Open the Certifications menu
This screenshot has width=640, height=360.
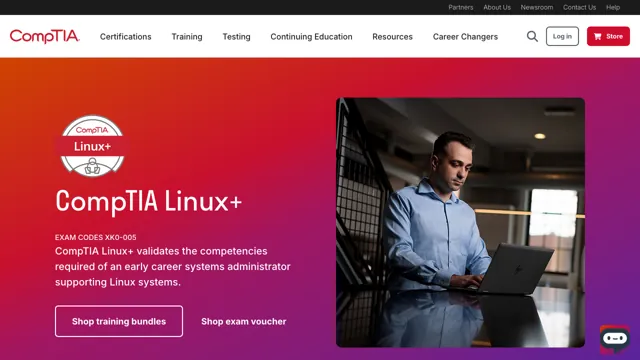click(126, 37)
